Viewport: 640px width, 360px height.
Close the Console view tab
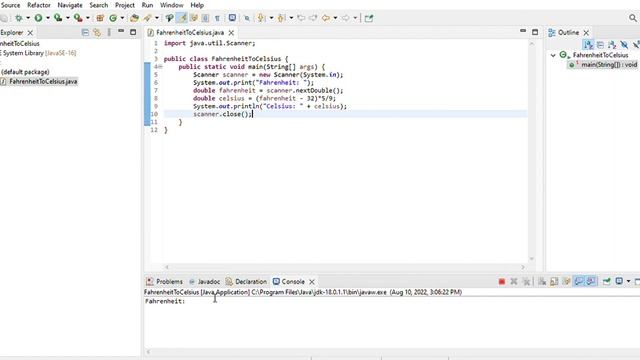pos(312,282)
